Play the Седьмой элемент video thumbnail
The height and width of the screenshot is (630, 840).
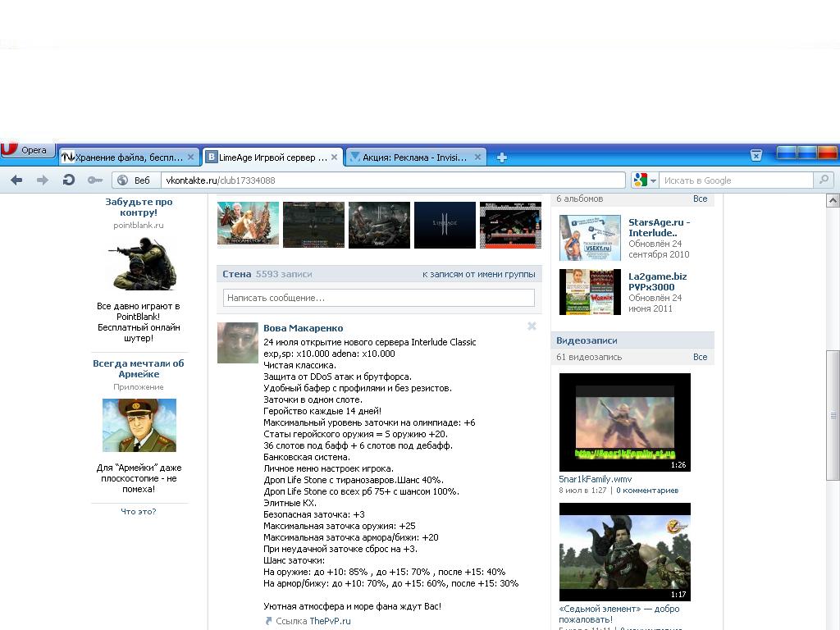pyautogui.click(x=624, y=552)
